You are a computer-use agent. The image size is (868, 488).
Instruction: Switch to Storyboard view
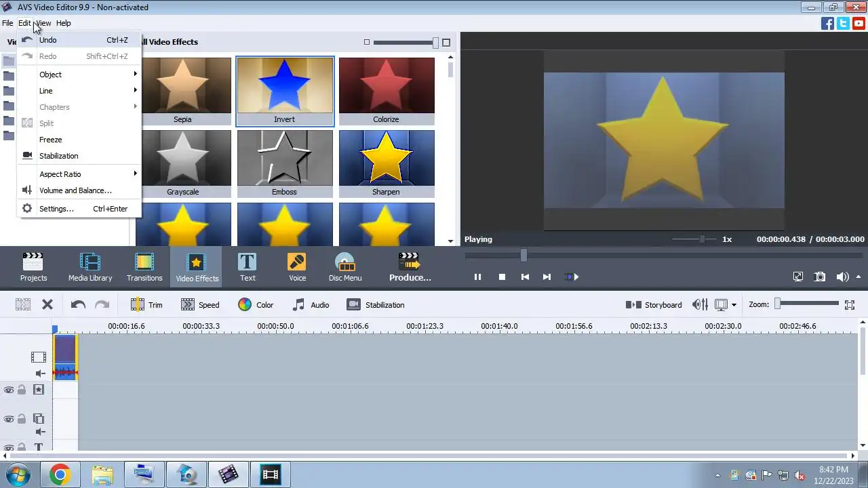(654, 305)
